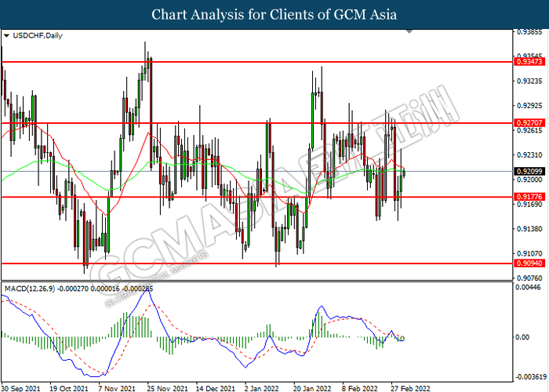Screen dimensions: 549x392
Task: Click the Chart Analysis for Clients of GCM Asia title
Action: pyautogui.click(x=274, y=14)
